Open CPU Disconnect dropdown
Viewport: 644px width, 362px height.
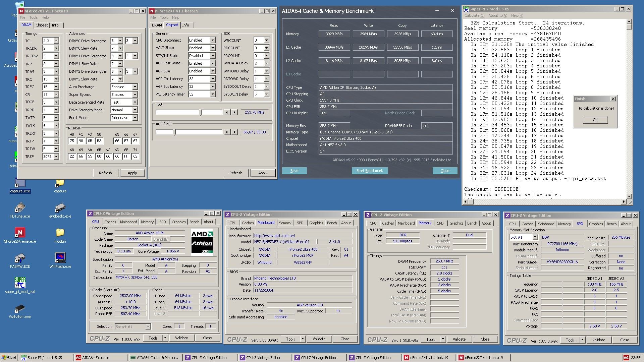[213, 40]
